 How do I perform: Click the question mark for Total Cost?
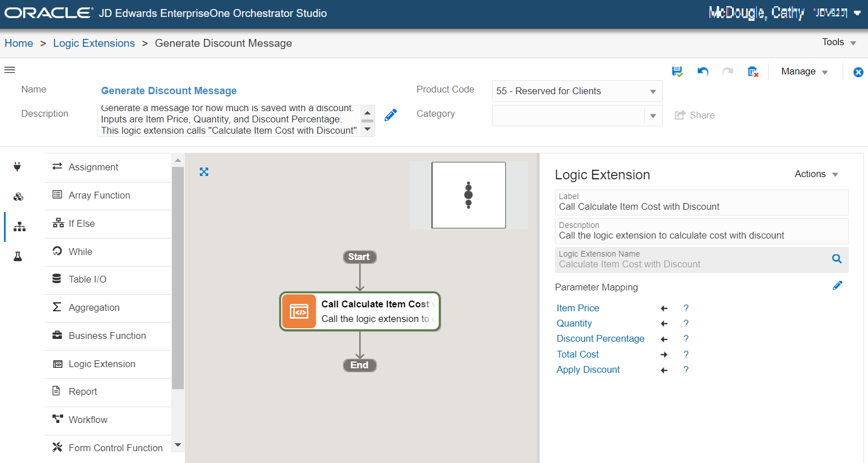686,354
